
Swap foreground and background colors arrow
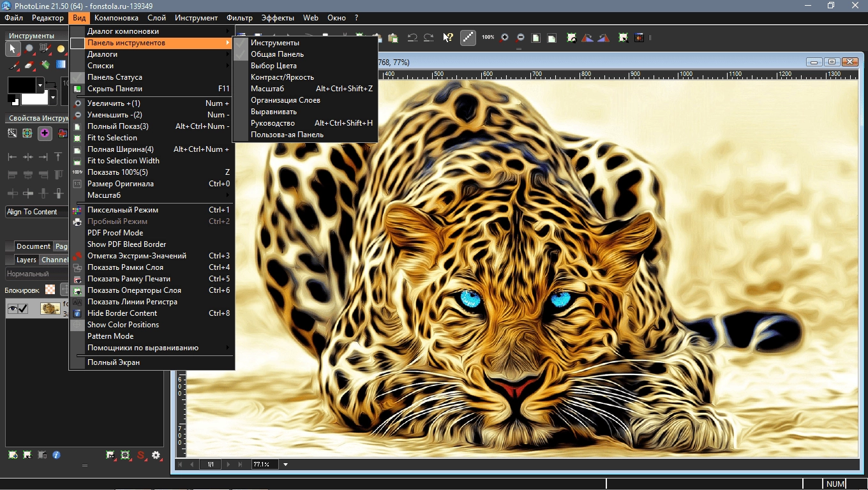point(51,84)
